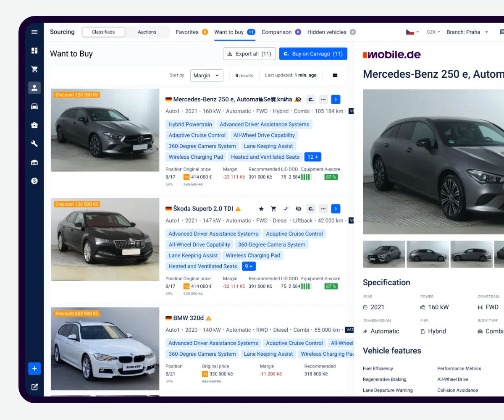The height and width of the screenshot is (420, 504).
Task: Select the second side-view thumbnail in detail panel
Action: (x=428, y=254)
